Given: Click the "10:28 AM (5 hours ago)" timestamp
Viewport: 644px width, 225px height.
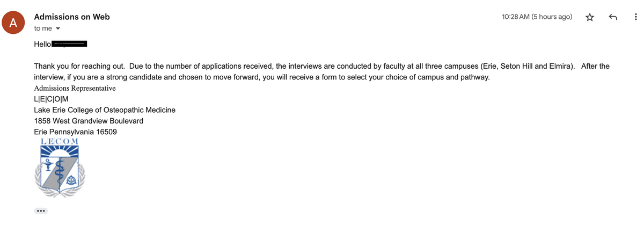Looking at the screenshot, I should click(537, 17).
